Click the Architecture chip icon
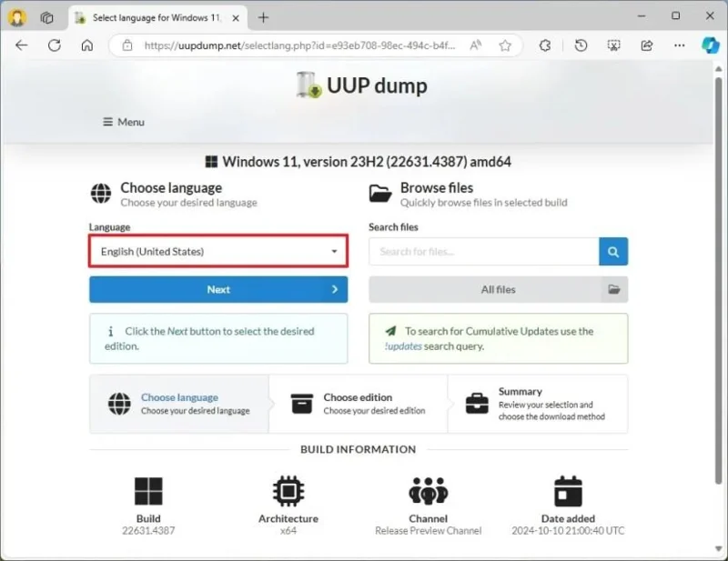The height and width of the screenshot is (561, 728). (288, 490)
